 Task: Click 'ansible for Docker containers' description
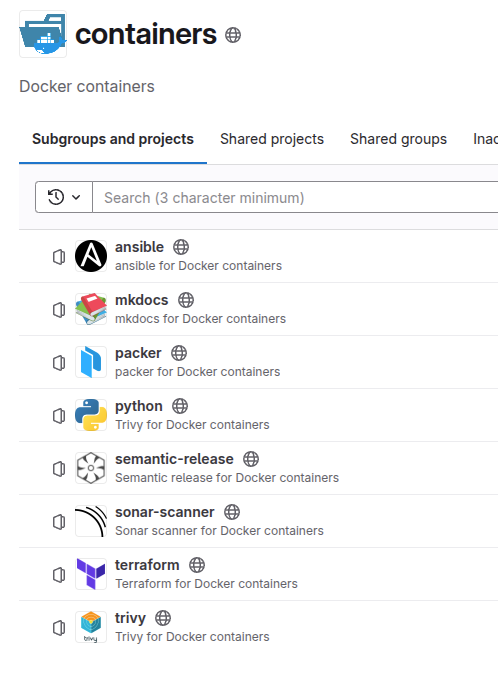tap(199, 266)
